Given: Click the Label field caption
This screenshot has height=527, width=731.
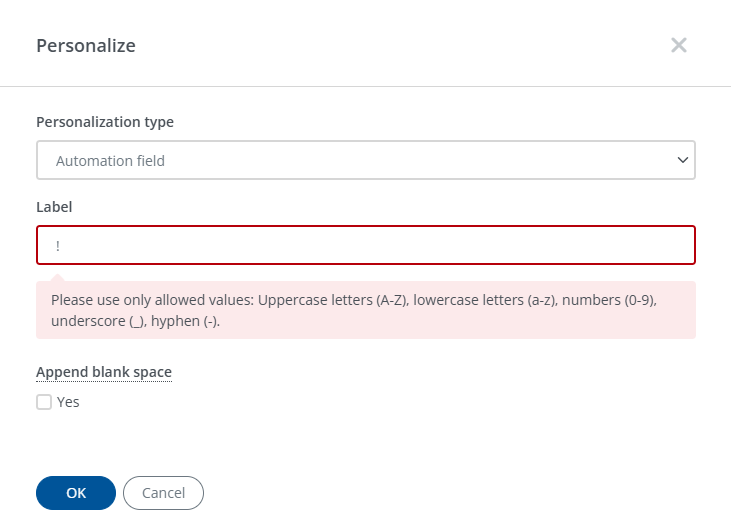Looking at the screenshot, I should pos(54,207).
